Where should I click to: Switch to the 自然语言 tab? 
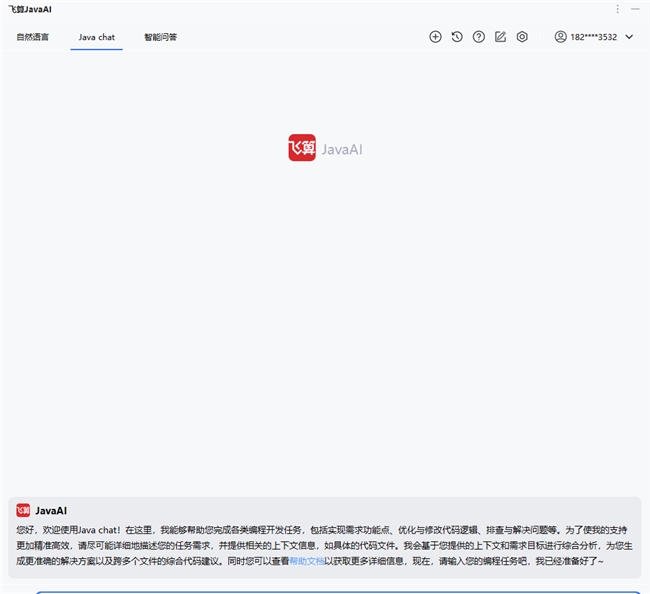point(33,37)
